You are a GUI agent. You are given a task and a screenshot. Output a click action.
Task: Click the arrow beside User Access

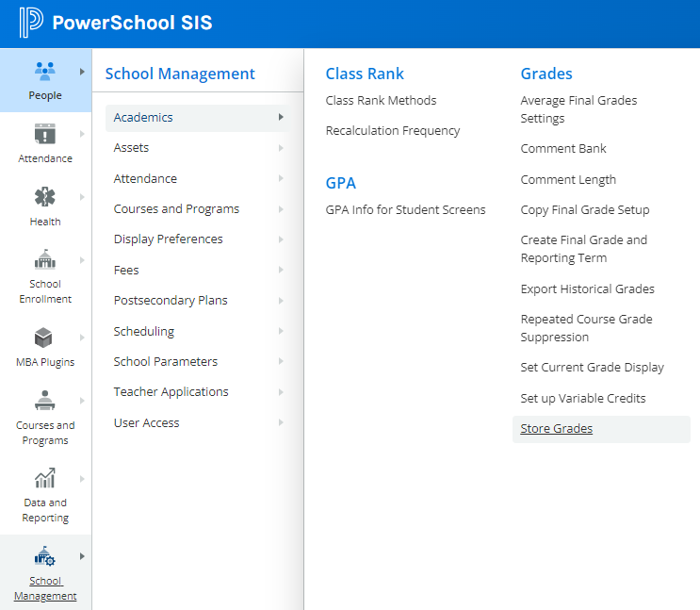point(281,422)
